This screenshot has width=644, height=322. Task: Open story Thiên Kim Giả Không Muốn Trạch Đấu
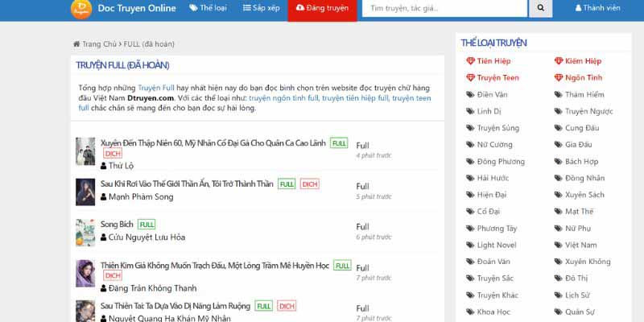coord(215,266)
